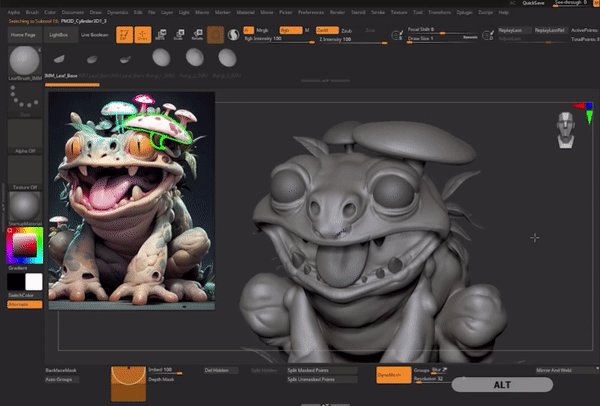
Task: Open the Alpha Off selector
Action: [25, 135]
